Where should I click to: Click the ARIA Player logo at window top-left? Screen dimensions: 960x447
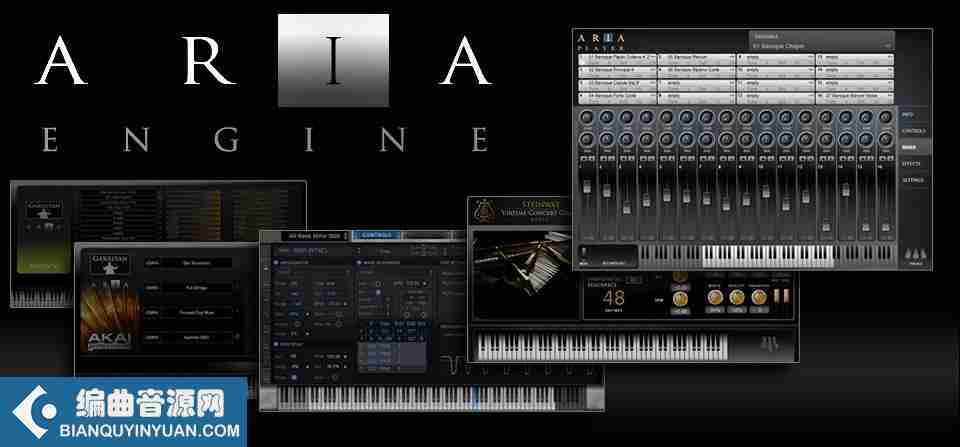coord(601,41)
